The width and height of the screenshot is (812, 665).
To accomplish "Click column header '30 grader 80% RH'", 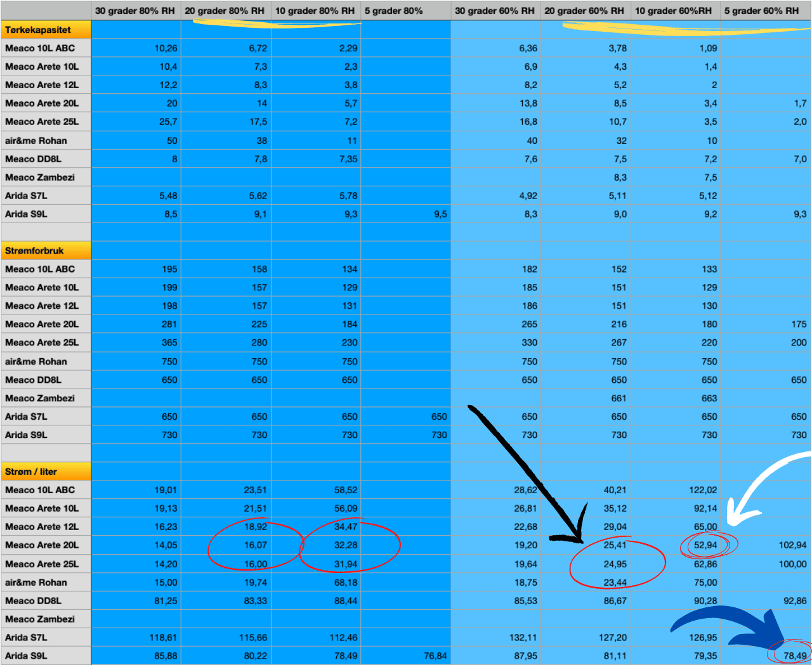I will (136, 11).
